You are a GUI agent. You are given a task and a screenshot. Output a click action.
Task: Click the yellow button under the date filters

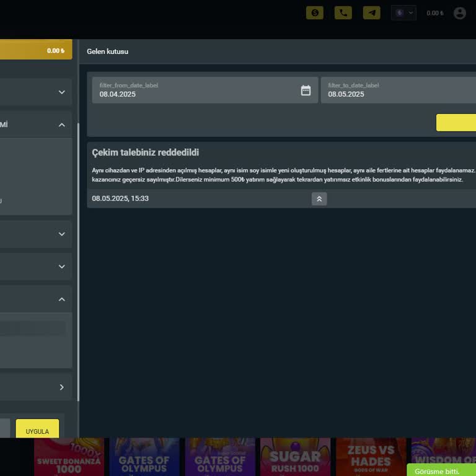456,123
